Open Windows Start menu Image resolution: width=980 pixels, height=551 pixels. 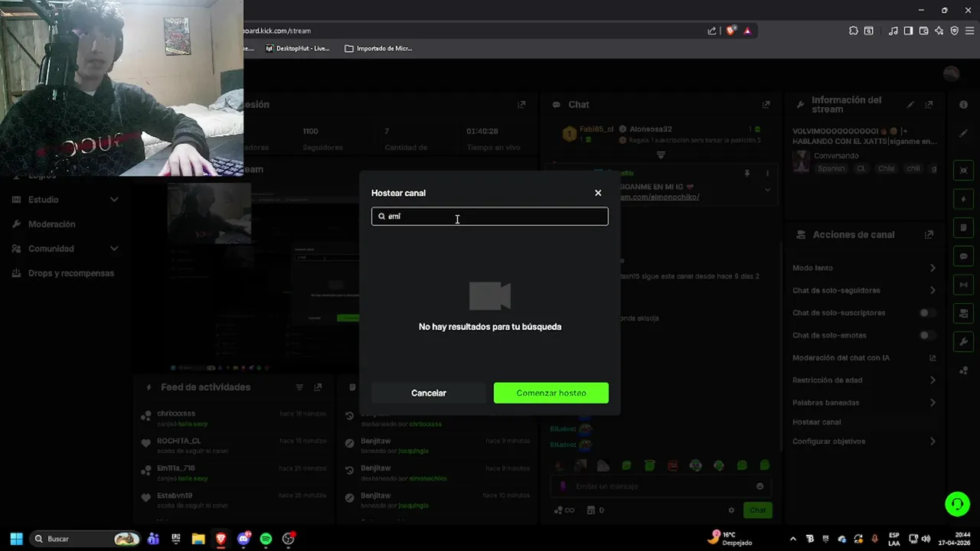16,539
